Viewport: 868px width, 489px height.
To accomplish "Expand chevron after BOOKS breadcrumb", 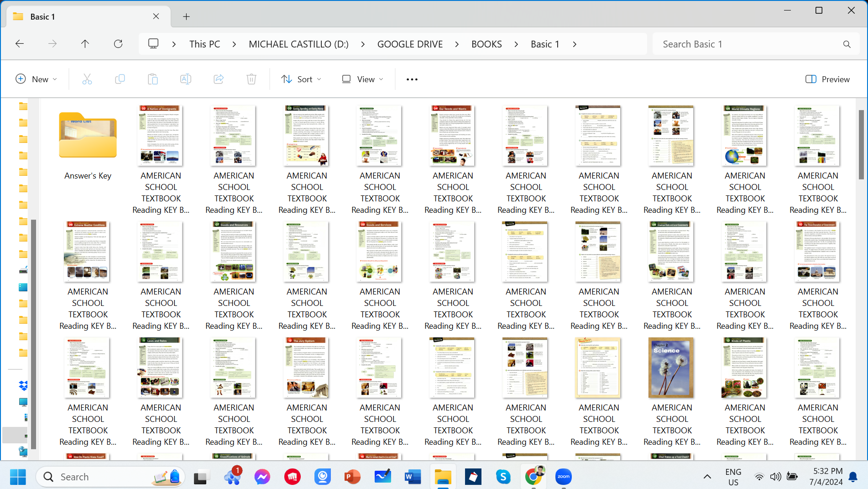I will (x=516, y=44).
